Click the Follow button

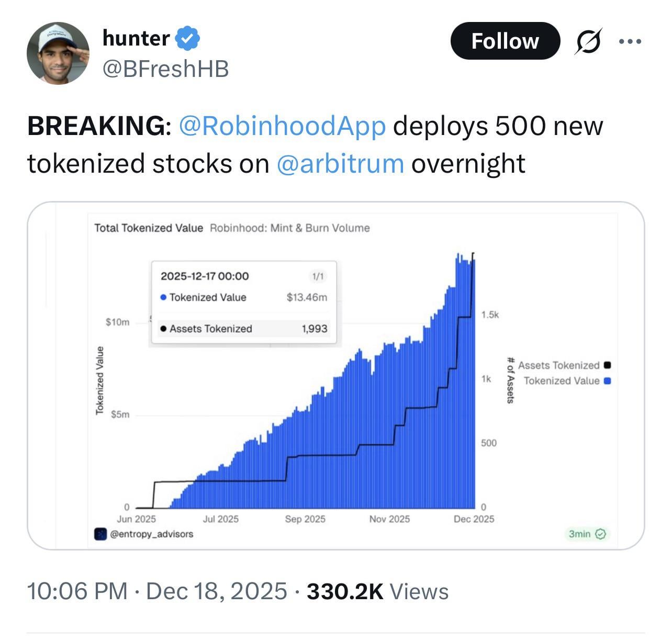click(x=505, y=41)
